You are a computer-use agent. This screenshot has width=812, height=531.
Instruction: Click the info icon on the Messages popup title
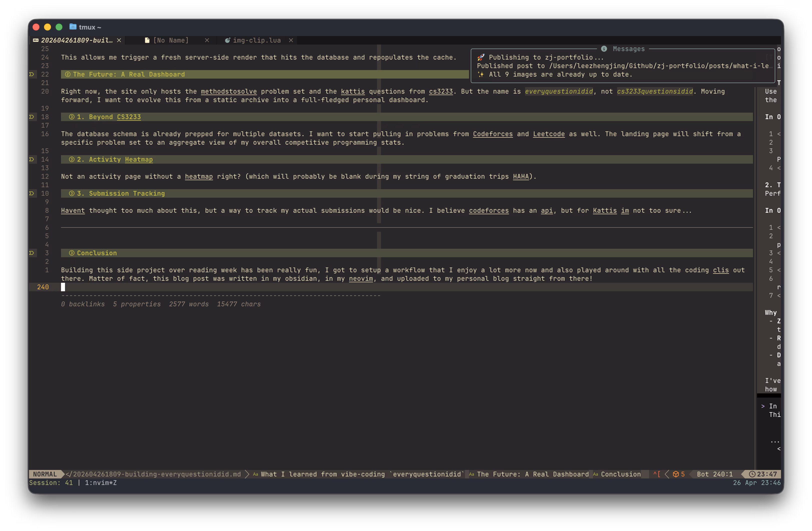tap(604, 49)
